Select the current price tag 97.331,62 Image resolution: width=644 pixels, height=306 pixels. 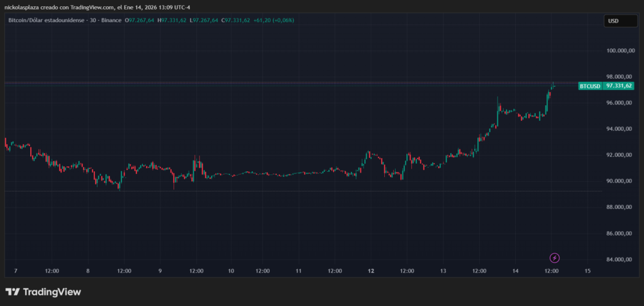[x=619, y=86]
